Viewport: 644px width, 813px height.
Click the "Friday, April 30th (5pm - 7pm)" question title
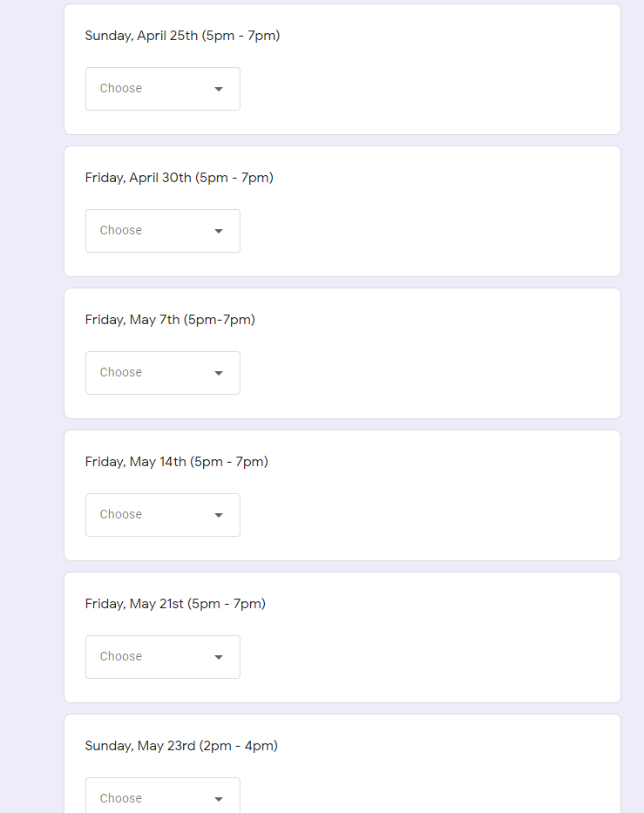point(179,178)
